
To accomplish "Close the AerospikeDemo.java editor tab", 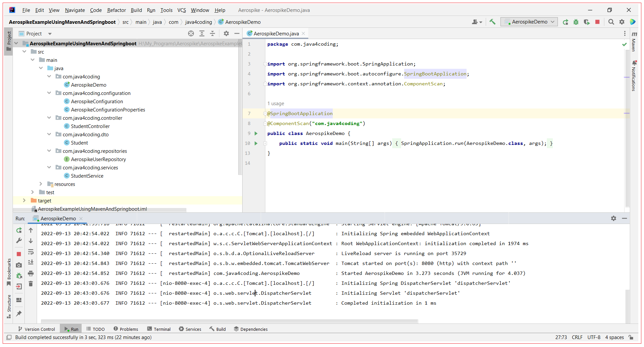I will (x=303, y=33).
